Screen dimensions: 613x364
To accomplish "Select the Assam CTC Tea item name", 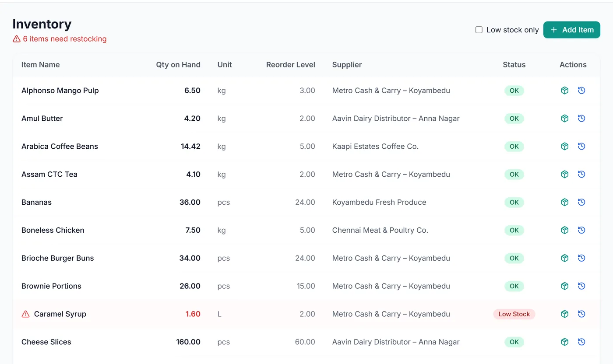I will point(49,174).
